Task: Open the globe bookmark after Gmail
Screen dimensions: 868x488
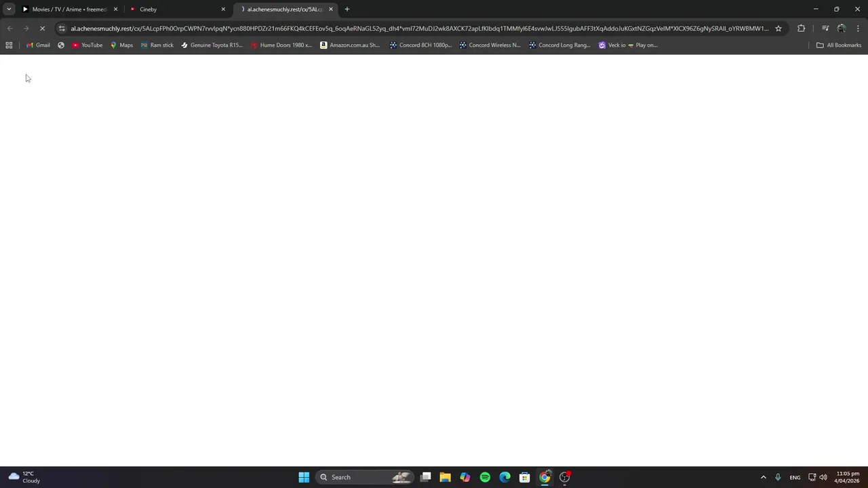Action: (61, 45)
